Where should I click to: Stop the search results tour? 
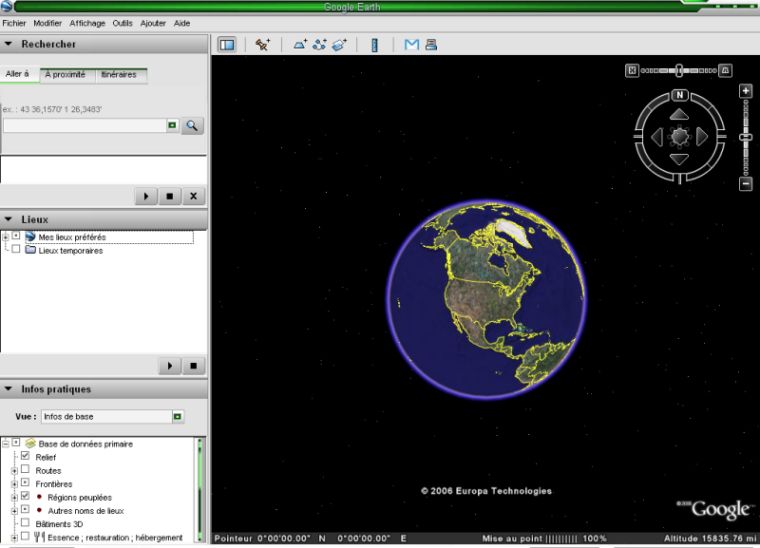click(170, 196)
